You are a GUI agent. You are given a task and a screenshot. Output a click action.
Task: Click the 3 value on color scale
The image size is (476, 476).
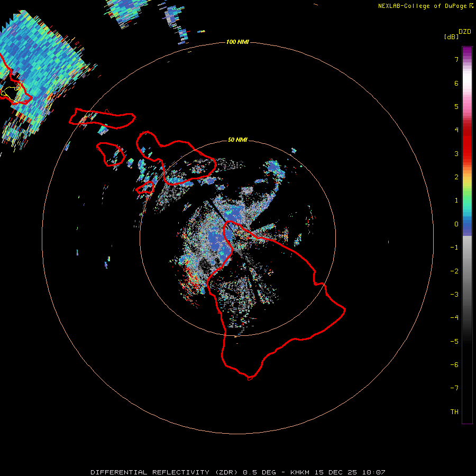coord(456,153)
